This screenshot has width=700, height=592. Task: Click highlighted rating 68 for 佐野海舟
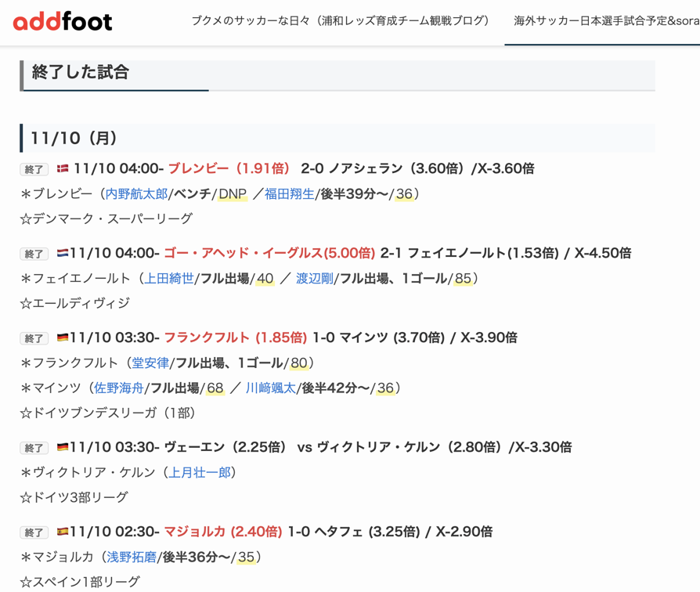(x=215, y=388)
